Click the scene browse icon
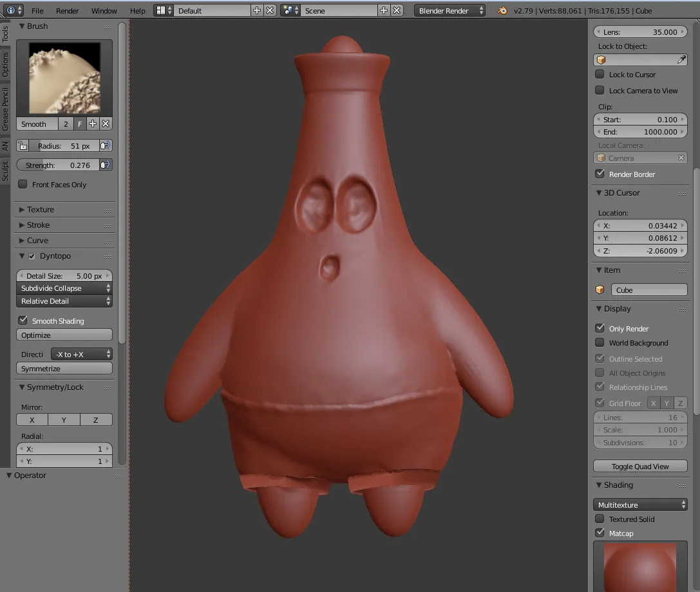 pos(290,10)
